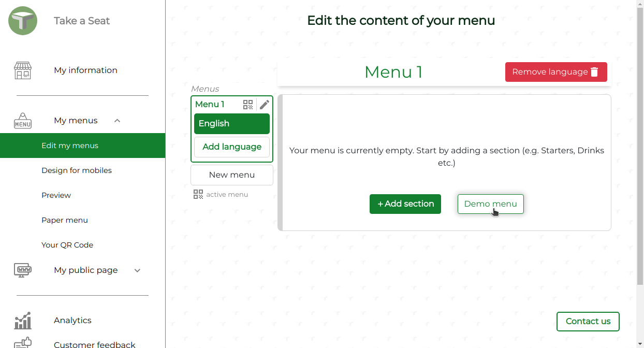
Task: Open Customer feedback section
Action: [95, 344]
